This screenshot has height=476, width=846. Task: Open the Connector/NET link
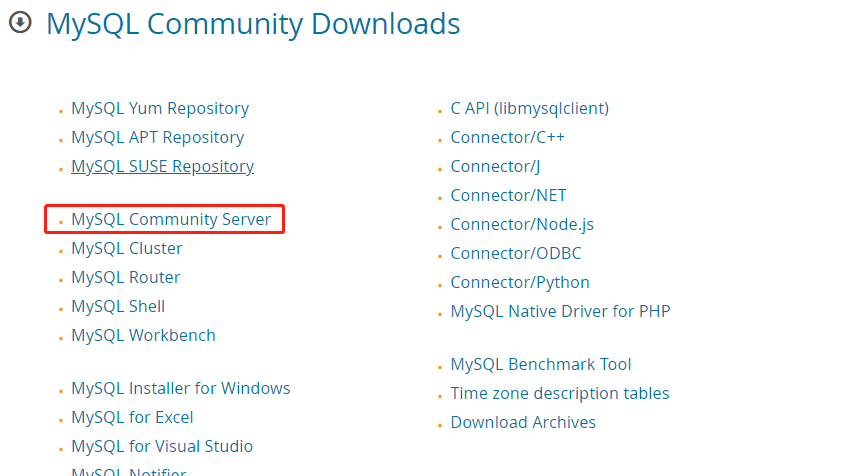point(508,195)
